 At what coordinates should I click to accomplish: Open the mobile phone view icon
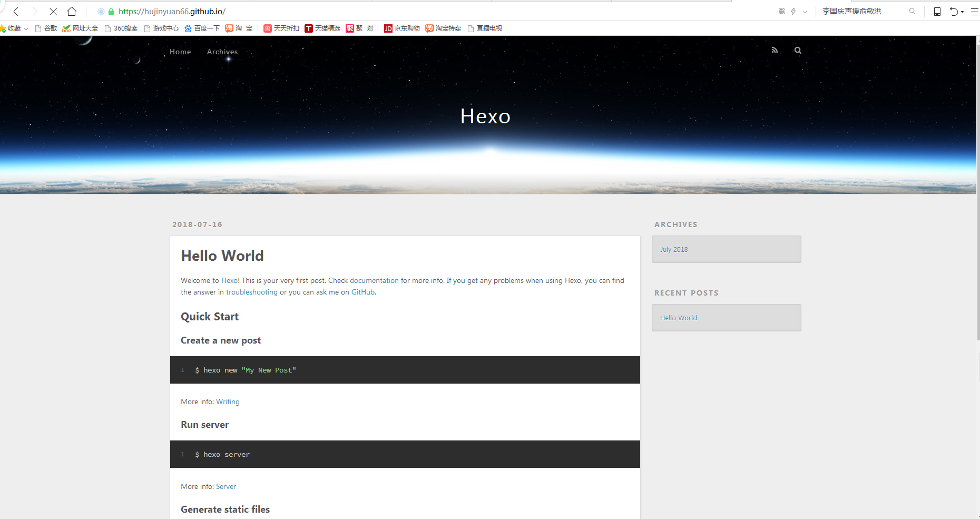point(937,12)
